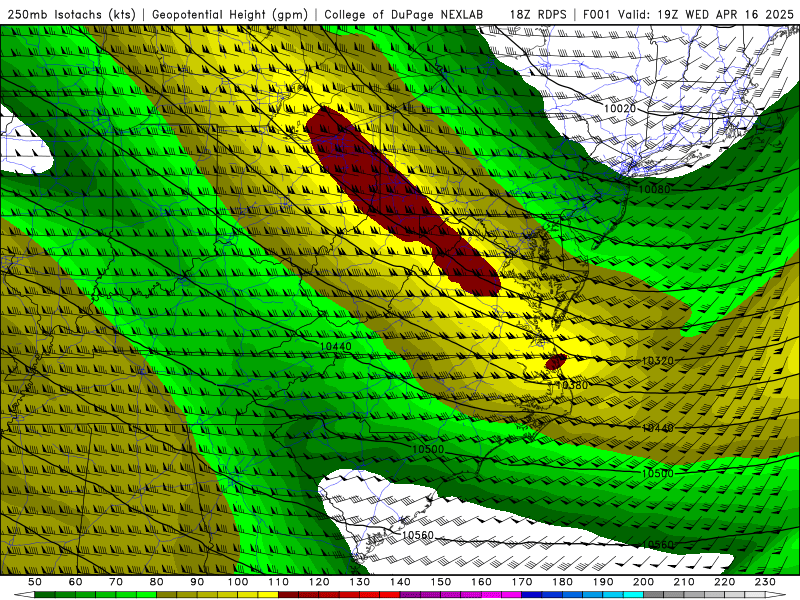Click the 230 value on the color scale
800x600 pixels.
pos(765,582)
